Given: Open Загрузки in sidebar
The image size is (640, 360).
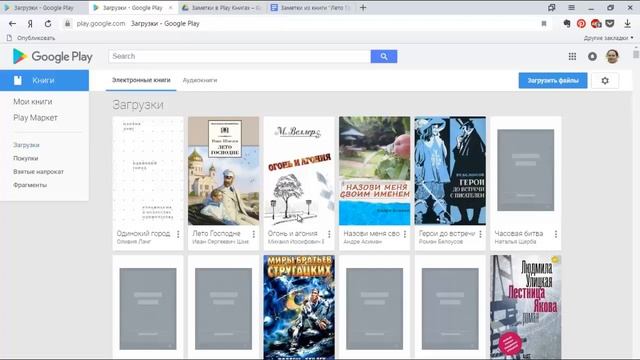Looking at the screenshot, I should click(26, 145).
